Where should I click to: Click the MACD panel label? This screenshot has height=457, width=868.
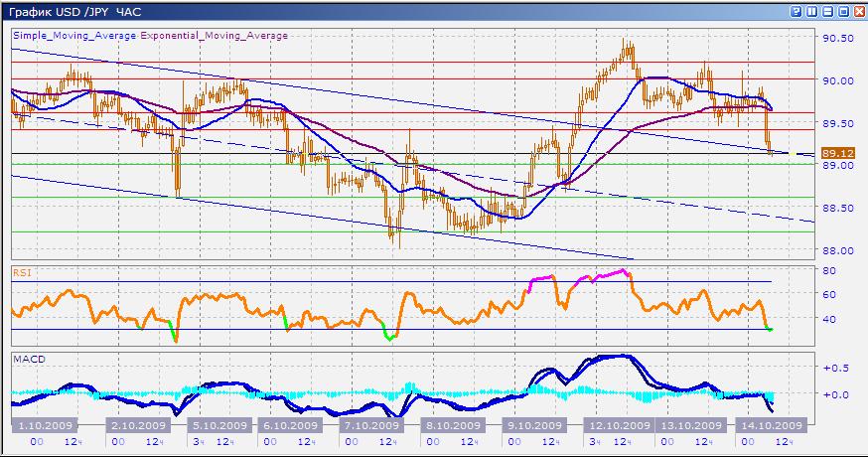[26, 358]
